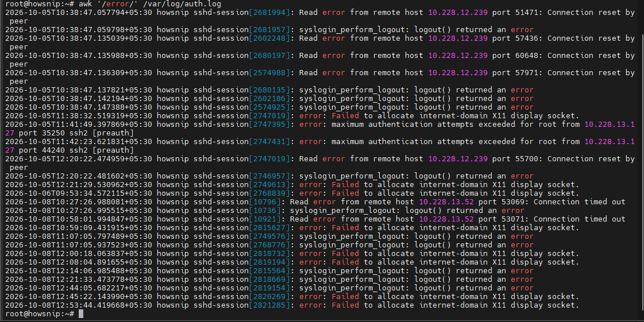This screenshot has width=644, height=322.
Task: Click port number 60648
Action: (x=527, y=55)
